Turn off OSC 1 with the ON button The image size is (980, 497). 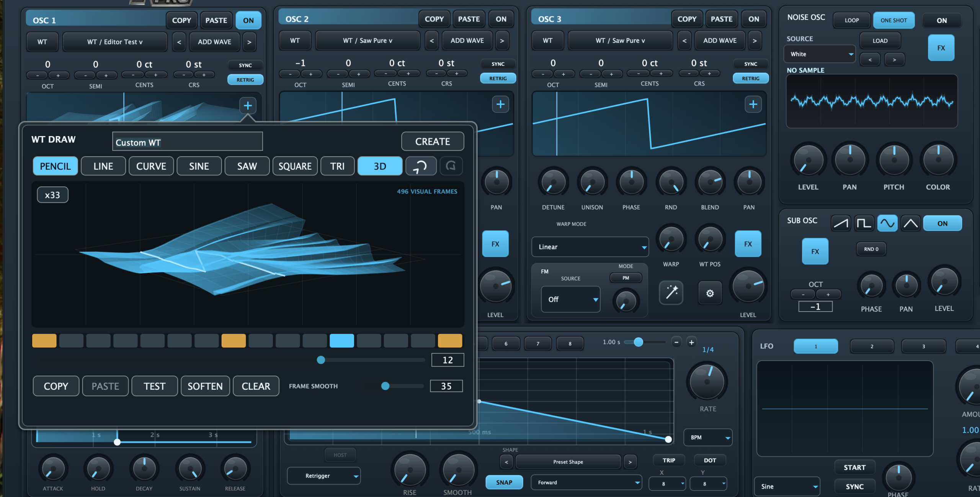point(248,20)
